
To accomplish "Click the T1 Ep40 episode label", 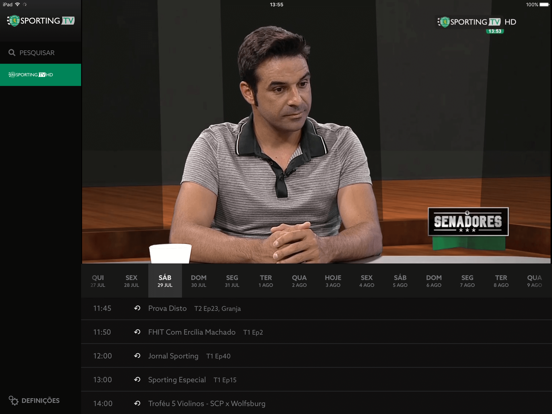I will coord(218,356).
